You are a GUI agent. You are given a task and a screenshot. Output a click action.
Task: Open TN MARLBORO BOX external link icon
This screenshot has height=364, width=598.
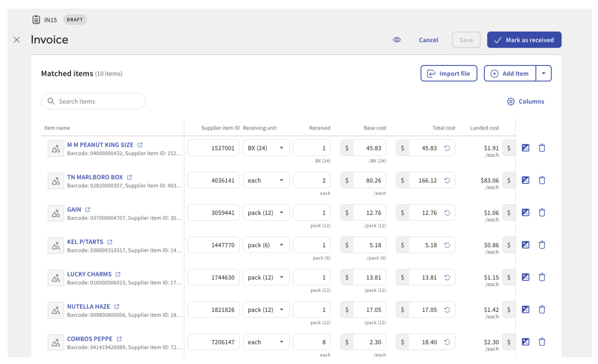click(129, 177)
